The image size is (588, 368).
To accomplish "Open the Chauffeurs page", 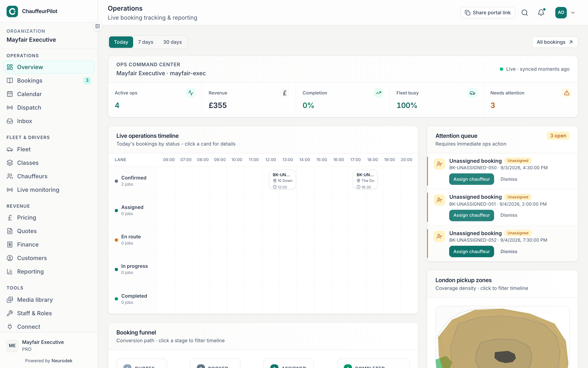I will pyautogui.click(x=49, y=176).
